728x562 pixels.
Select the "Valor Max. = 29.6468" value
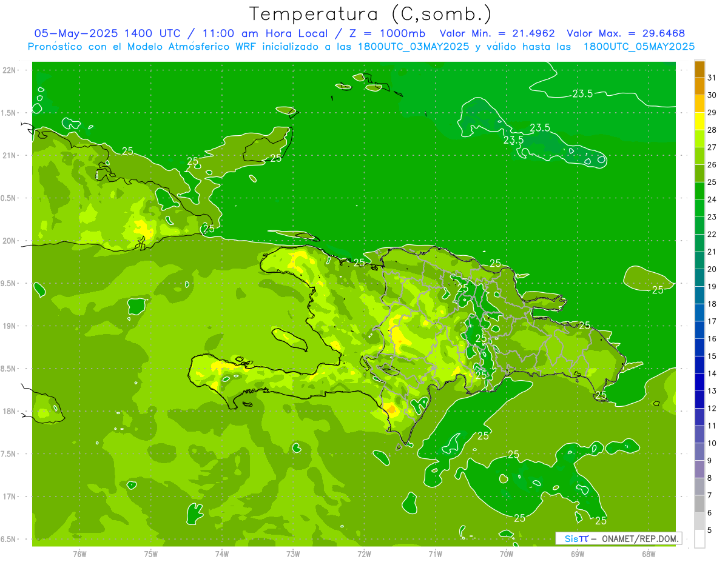tap(626, 33)
